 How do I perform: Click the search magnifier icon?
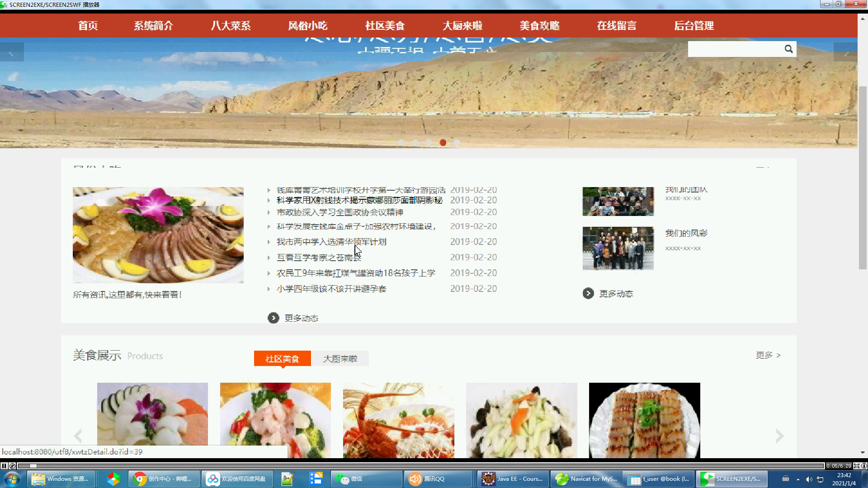tap(788, 49)
